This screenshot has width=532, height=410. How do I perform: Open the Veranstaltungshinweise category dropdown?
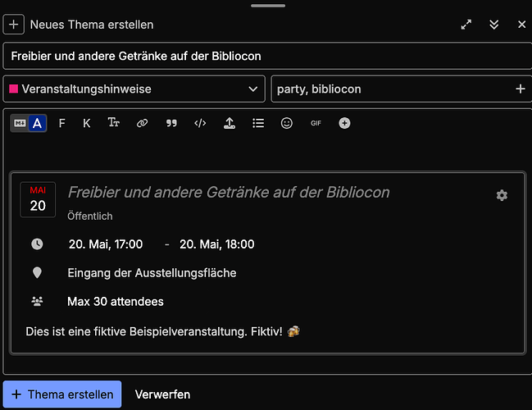pos(134,89)
